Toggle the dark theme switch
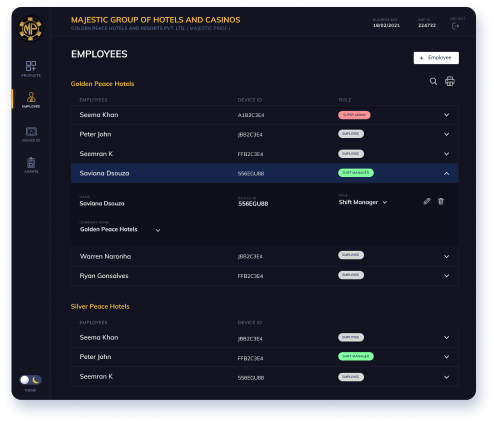 (31, 380)
